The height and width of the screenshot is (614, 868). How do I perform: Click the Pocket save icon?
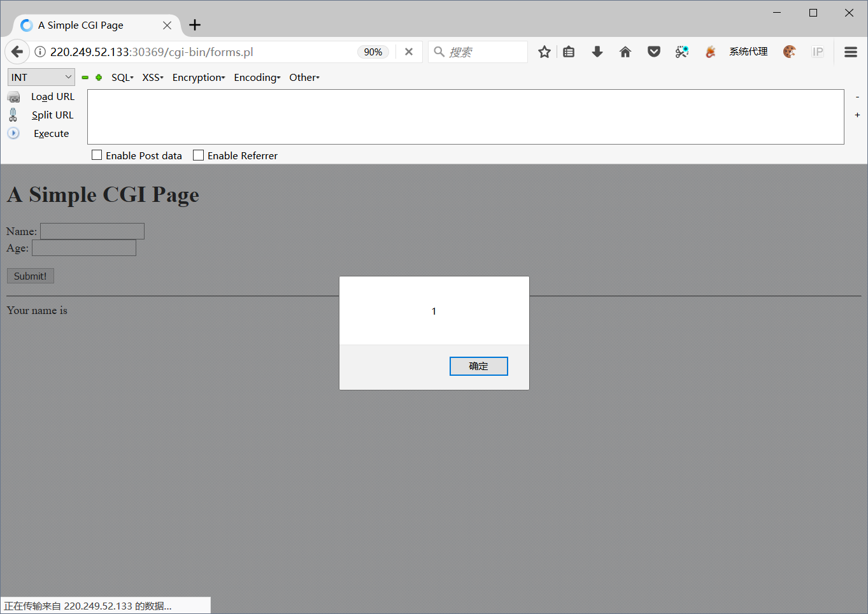(x=653, y=52)
